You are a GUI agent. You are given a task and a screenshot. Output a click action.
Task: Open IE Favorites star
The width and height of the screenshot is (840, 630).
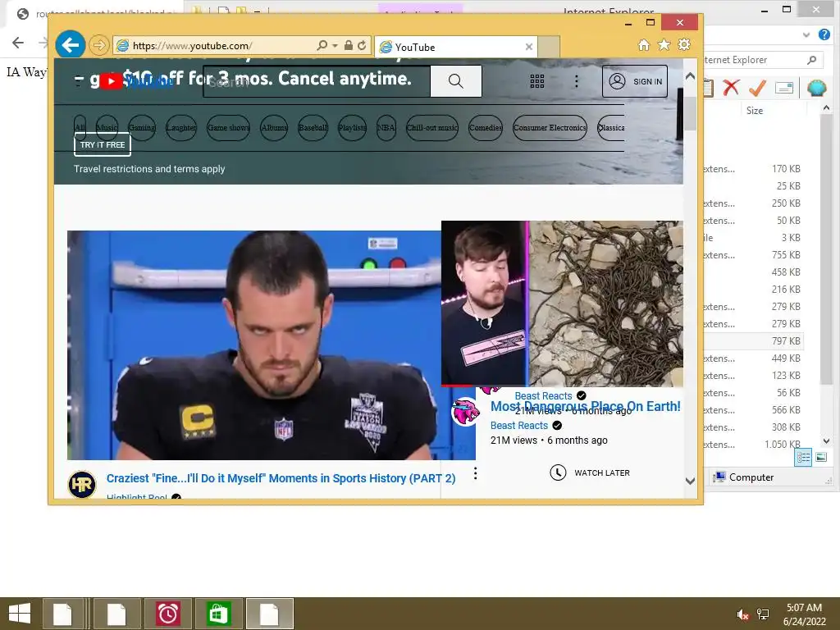coord(664,45)
